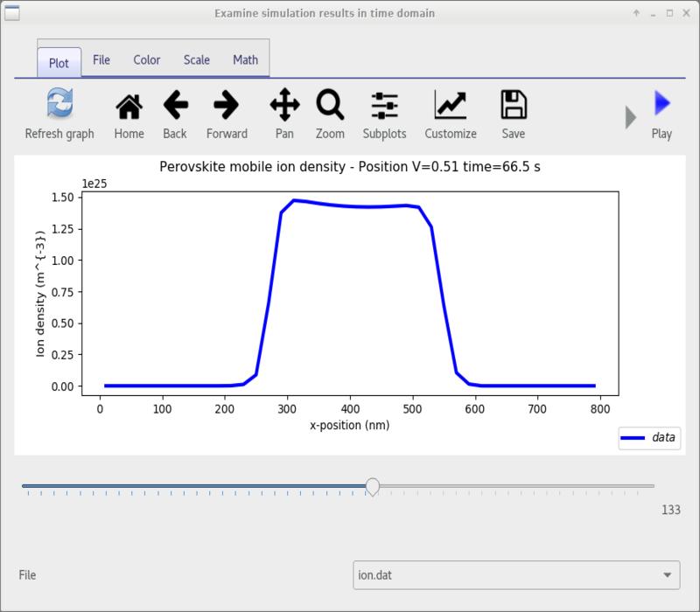This screenshot has height=612, width=700.
Task: Open the Scale tab
Action: [x=196, y=59]
